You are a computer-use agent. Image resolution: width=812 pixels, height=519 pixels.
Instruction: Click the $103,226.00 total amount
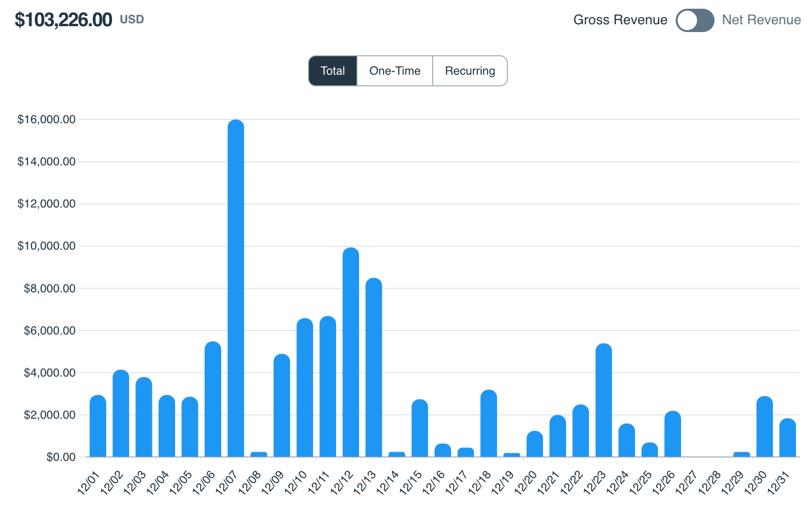click(x=64, y=20)
